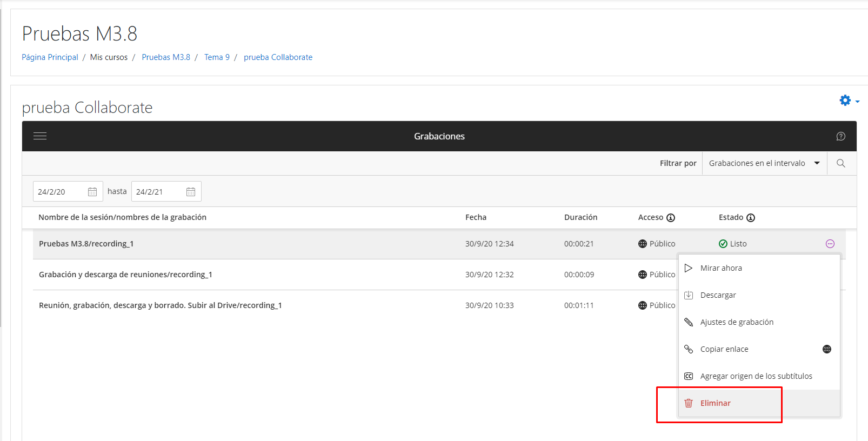The height and width of the screenshot is (441, 868).
Task: Click the help question mark icon
Action: (840, 136)
